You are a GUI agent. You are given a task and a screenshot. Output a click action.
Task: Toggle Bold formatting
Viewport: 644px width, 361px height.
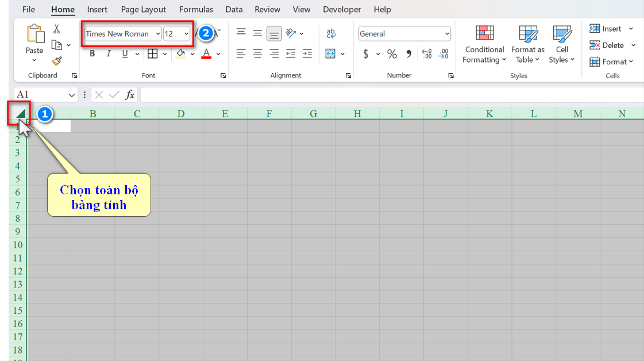92,54
